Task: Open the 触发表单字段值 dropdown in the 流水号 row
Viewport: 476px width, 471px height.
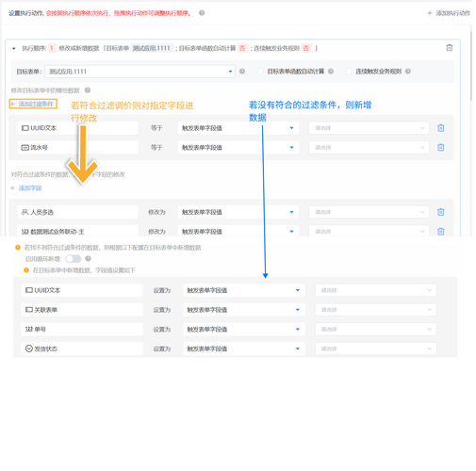Action: (x=238, y=148)
